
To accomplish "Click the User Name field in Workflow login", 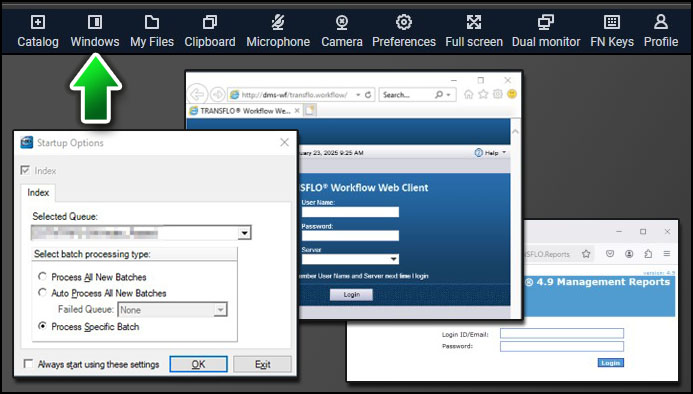I will tap(350, 212).
